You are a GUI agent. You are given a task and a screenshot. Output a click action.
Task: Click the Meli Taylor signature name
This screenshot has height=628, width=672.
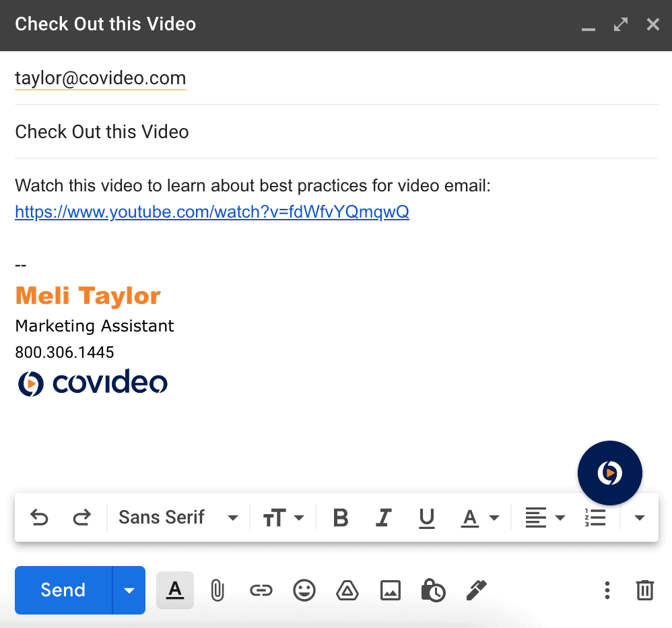tap(88, 296)
